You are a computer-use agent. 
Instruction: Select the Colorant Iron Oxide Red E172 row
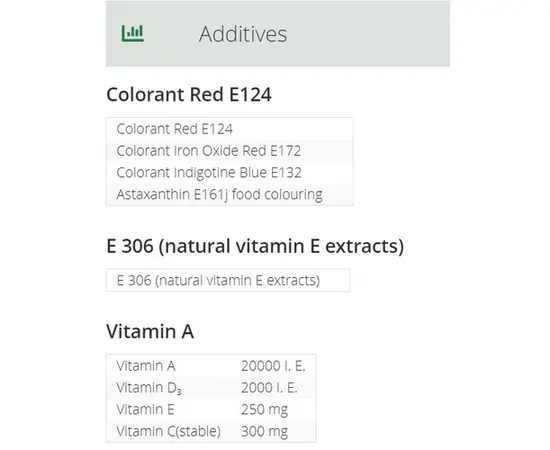[x=230, y=150]
